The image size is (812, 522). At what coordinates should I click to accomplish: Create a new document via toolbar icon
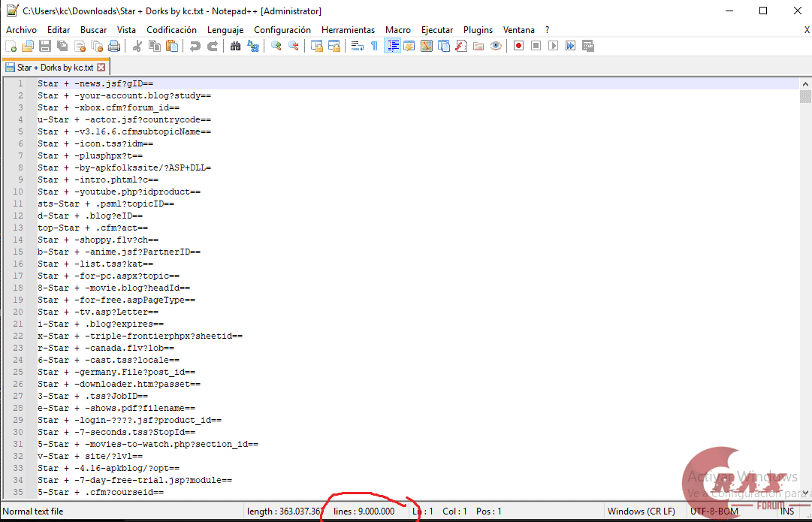click(x=11, y=46)
